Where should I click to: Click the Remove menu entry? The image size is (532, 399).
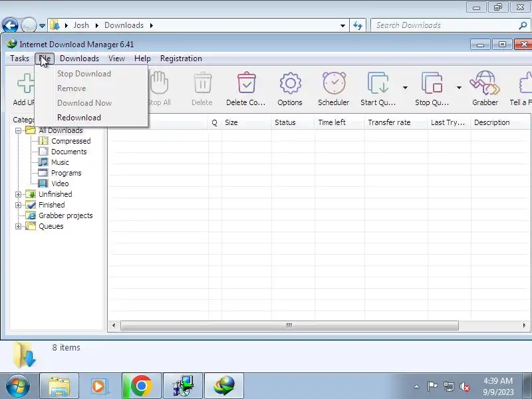[92, 88]
